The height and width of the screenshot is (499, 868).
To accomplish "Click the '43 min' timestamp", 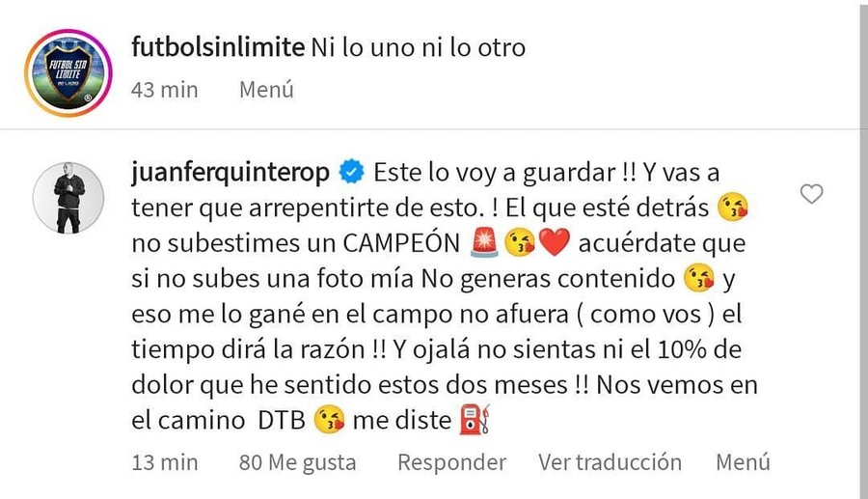I will click(x=163, y=90).
